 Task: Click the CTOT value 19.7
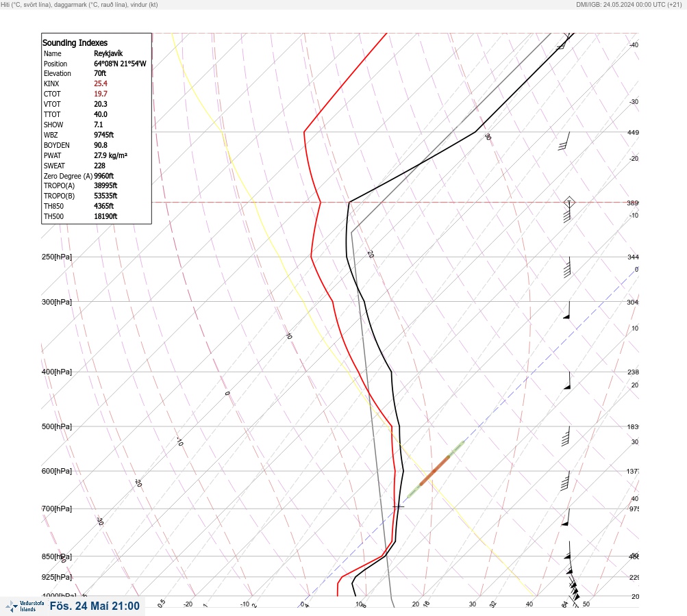tap(101, 94)
